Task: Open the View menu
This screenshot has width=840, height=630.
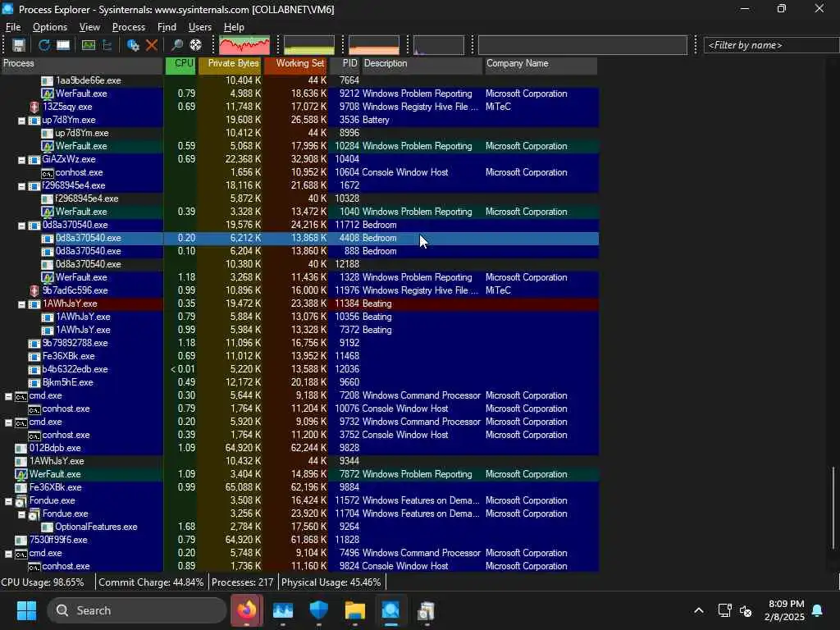Action: (89, 27)
